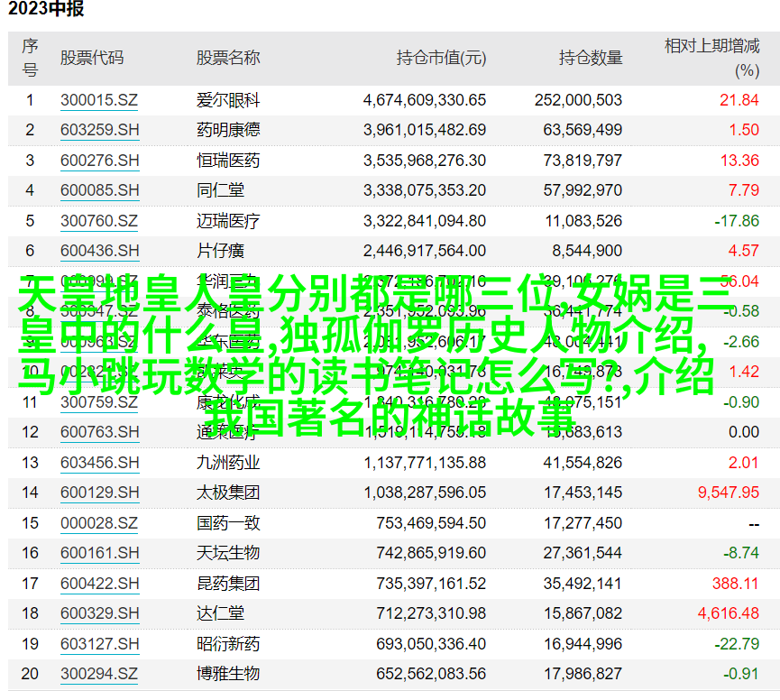Click market value '3,535,968,276.30'
Image resolution: width=780 pixels, height=700 pixels.
click(x=425, y=161)
